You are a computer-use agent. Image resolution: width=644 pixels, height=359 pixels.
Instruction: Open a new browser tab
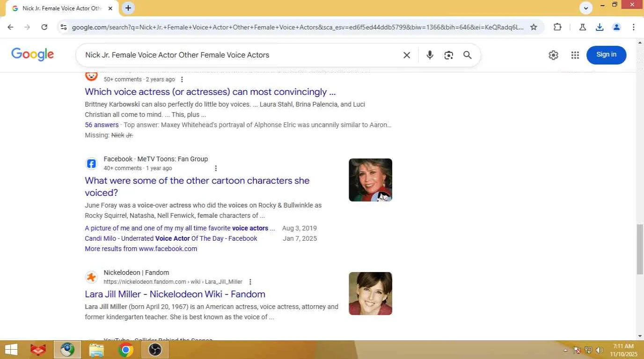click(128, 8)
